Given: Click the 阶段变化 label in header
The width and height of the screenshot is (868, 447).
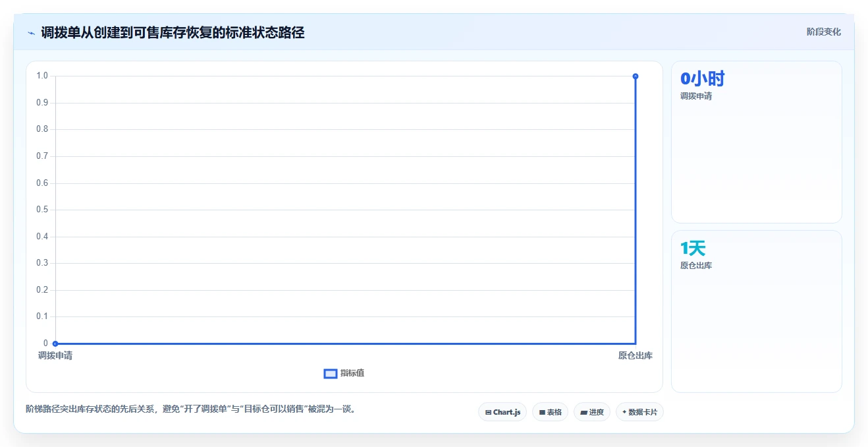Looking at the screenshot, I should pyautogui.click(x=823, y=32).
